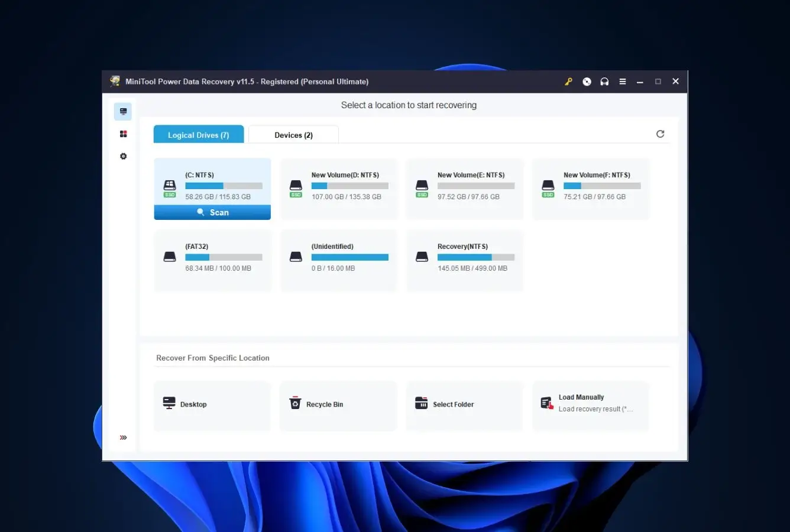
Task: Click the D: drive usage bar
Action: point(350,186)
